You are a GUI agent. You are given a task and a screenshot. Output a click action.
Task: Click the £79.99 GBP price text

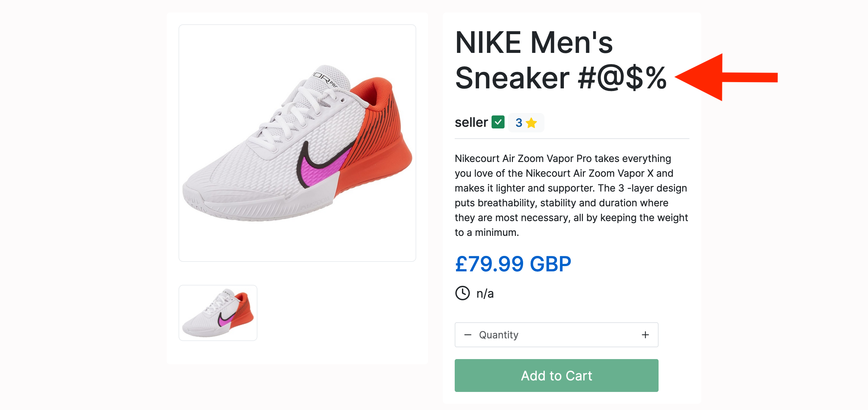(x=513, y=264)
